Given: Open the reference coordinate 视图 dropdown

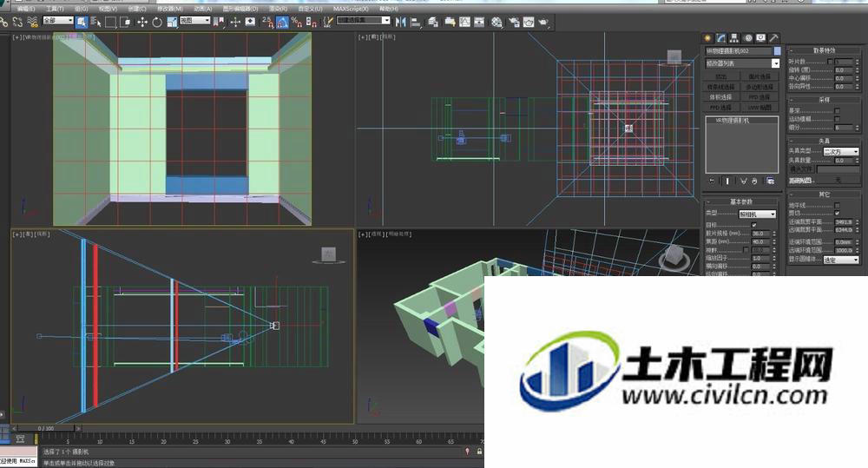Looking at the screenshot, I should [x=194, y=20].
